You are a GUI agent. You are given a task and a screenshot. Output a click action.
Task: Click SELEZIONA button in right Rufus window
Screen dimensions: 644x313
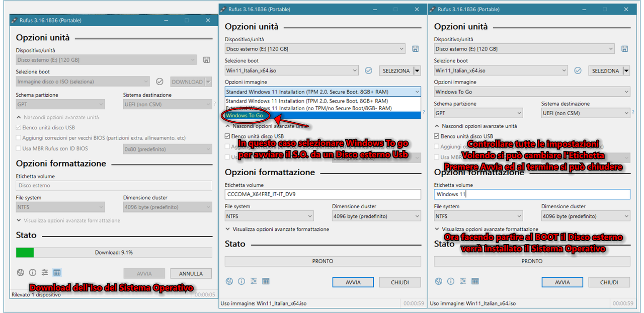[x=605, y=71]
